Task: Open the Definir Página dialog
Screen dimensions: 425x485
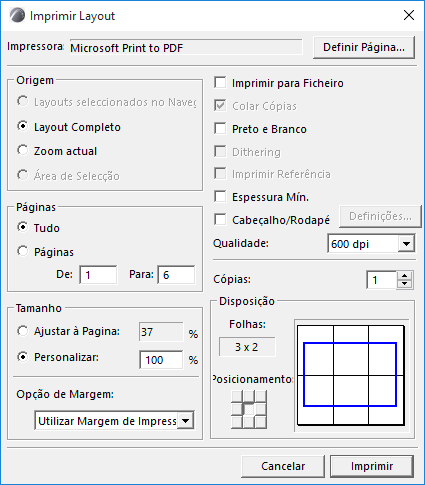Action: [364, 47]
